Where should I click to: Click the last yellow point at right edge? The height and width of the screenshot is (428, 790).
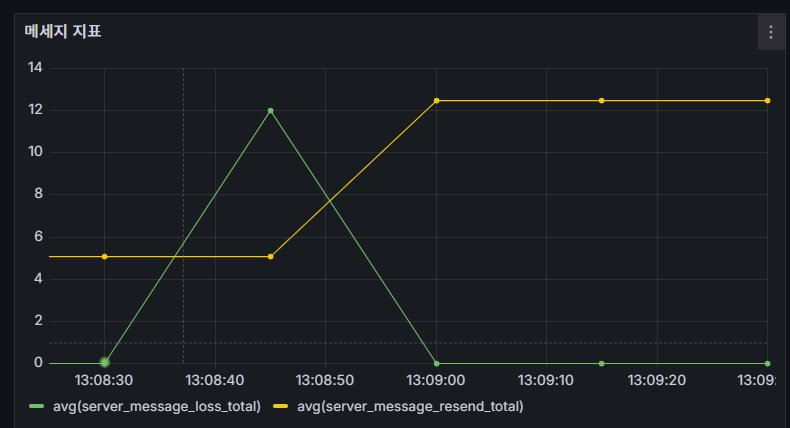767,101
